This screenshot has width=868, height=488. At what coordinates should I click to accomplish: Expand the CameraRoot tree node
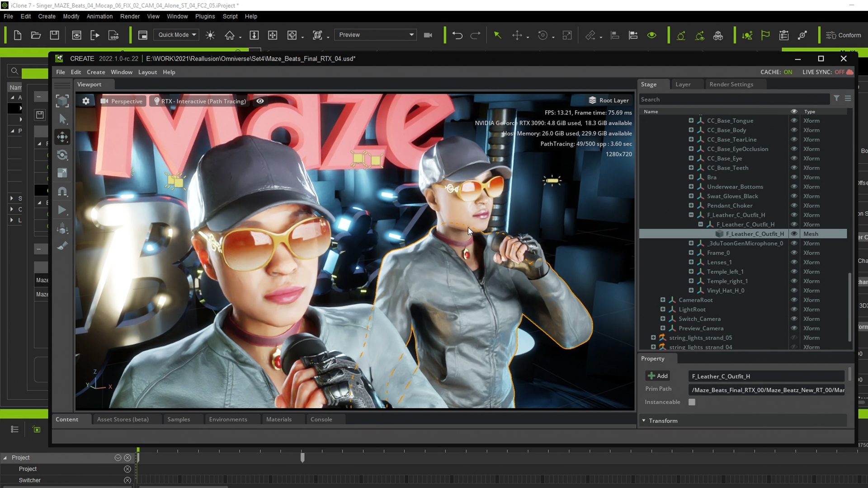(x=662, y=300)
